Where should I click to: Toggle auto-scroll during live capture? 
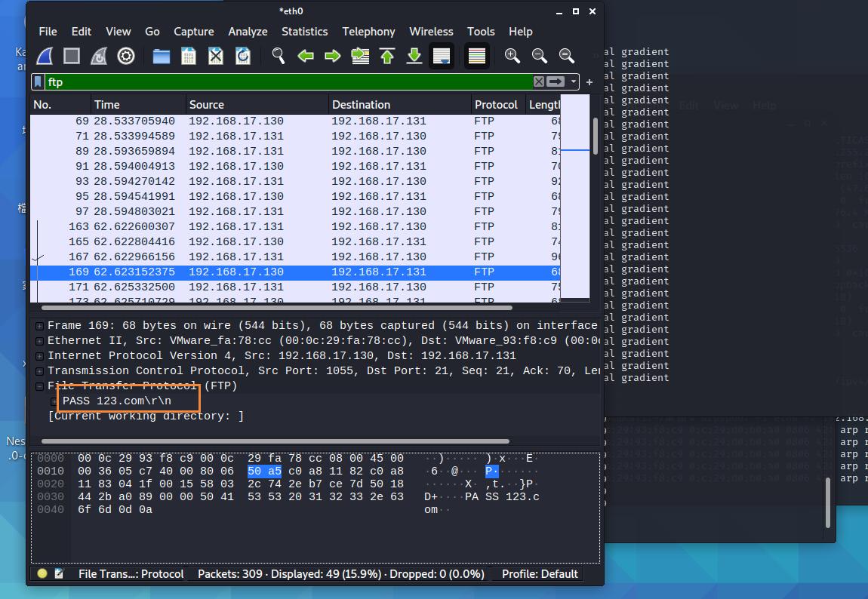pyautogui.click(x=442, y=56)
